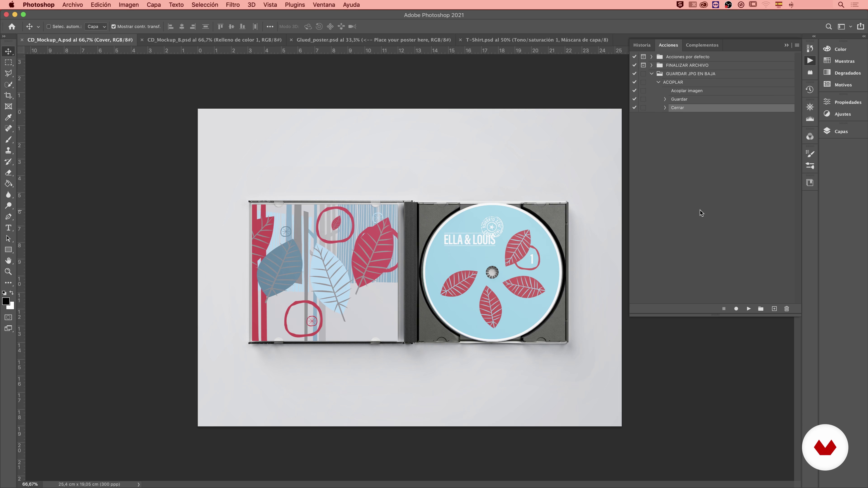Open the Ventana menu
Screen dimensions: 868x488
pyautogui.click(x=324, y=5)
